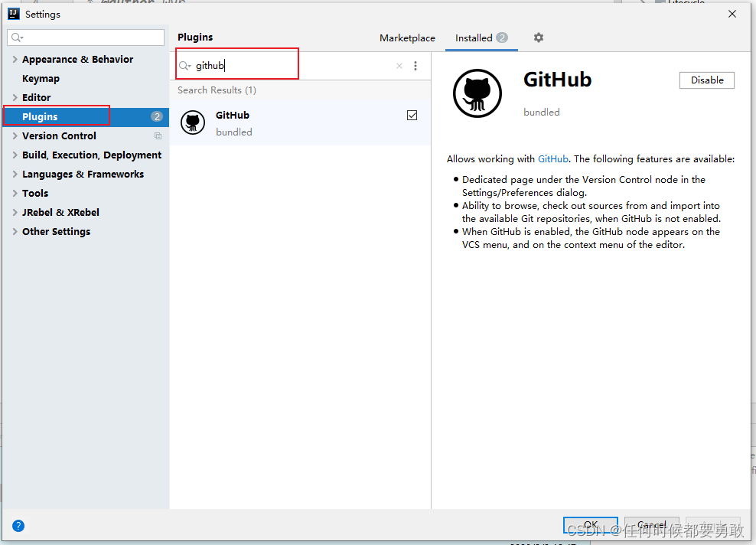
Task: Open the GitHub link in description
Action: tap(553, 159)
